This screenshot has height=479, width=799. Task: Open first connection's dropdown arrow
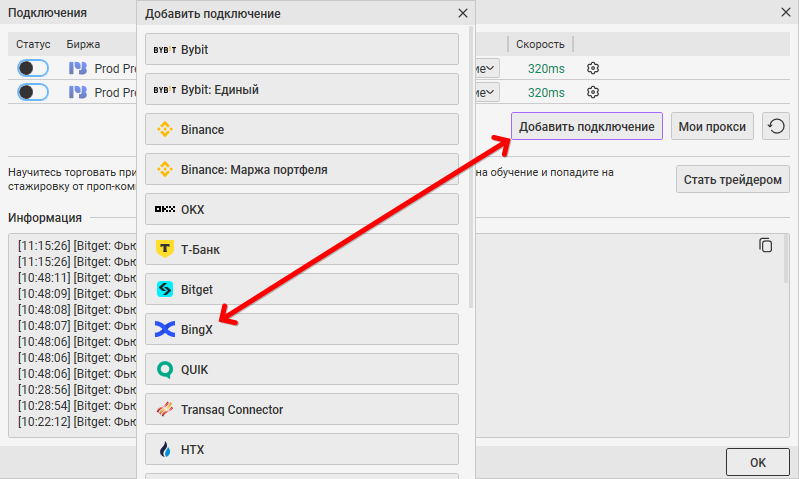490,68
